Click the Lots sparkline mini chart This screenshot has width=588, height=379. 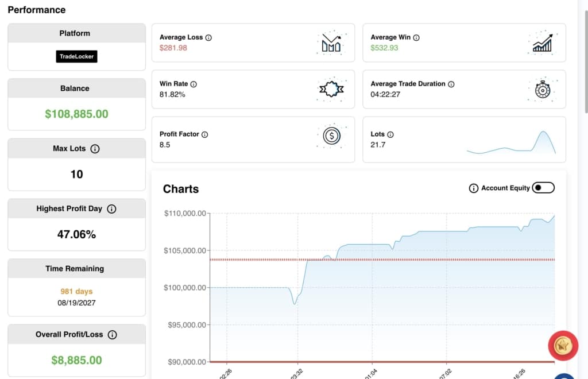click(511, 142)
